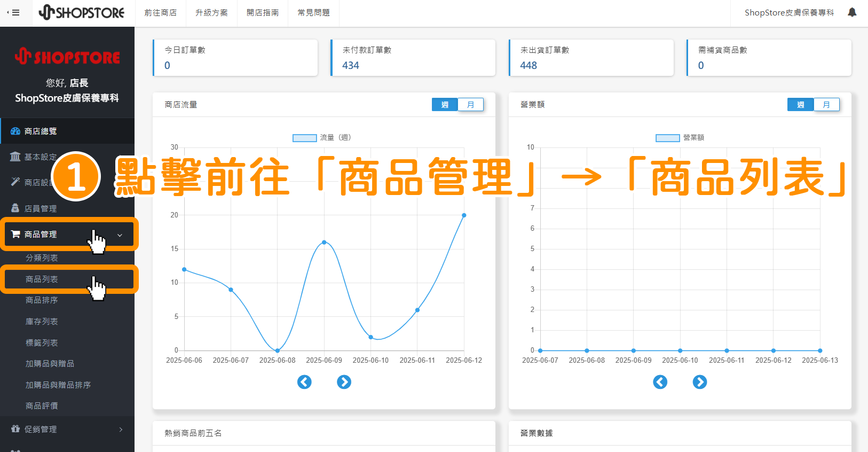
Task: Open 前往商店 in top navigation
Action: click(161, 13)
